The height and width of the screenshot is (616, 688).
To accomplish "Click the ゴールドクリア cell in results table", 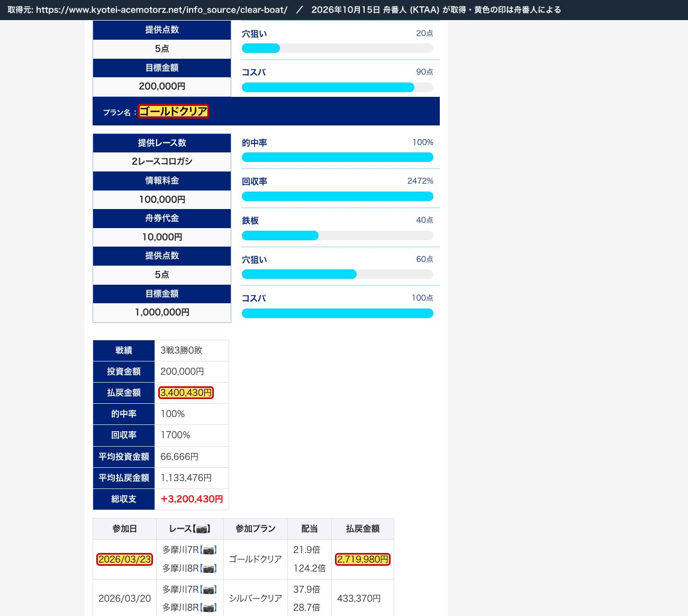I will 256,559.
